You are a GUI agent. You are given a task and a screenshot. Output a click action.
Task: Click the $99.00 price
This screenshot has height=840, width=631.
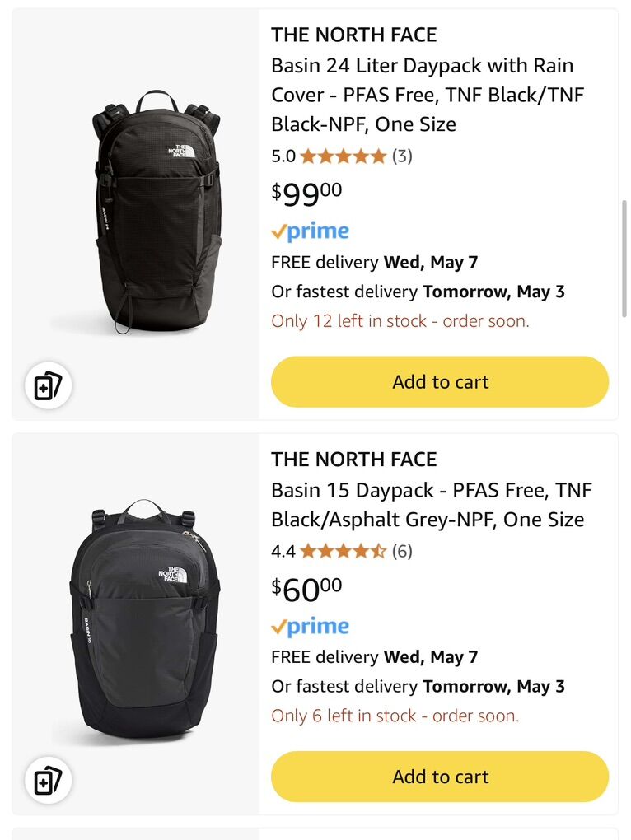point(306,194)
